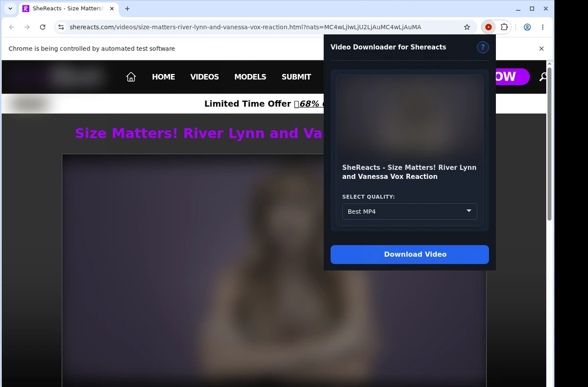Click the page vertical scrollbar
This screenshot has width=588, height=387.
[x=550, y=144]
